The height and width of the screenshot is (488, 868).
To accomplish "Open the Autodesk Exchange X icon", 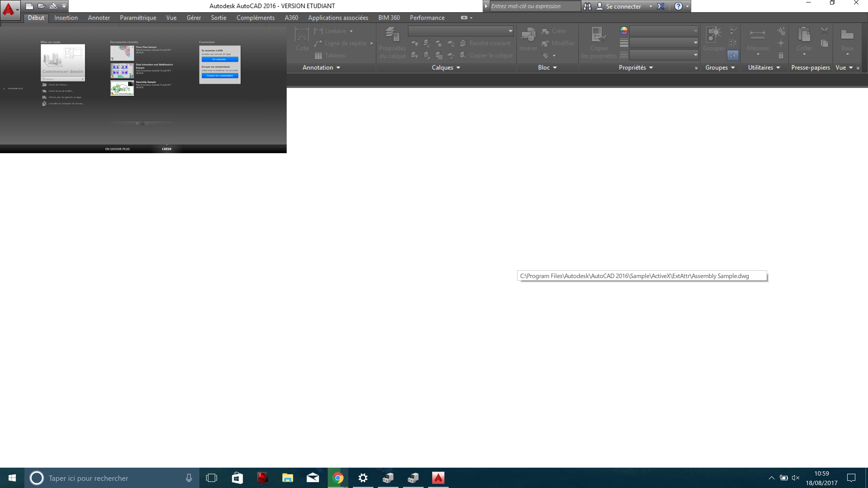I will click(661, 6).
